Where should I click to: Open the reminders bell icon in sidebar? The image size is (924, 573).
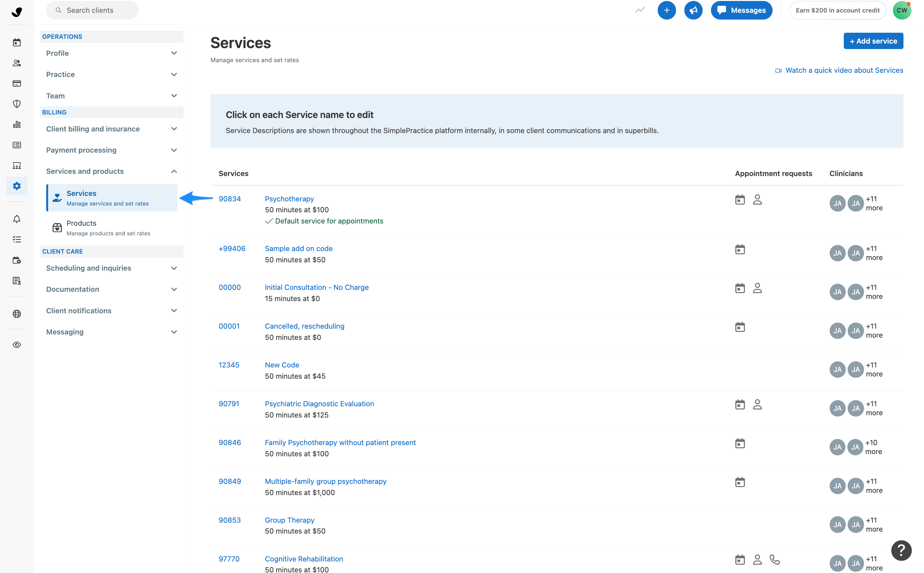point(17,219)
